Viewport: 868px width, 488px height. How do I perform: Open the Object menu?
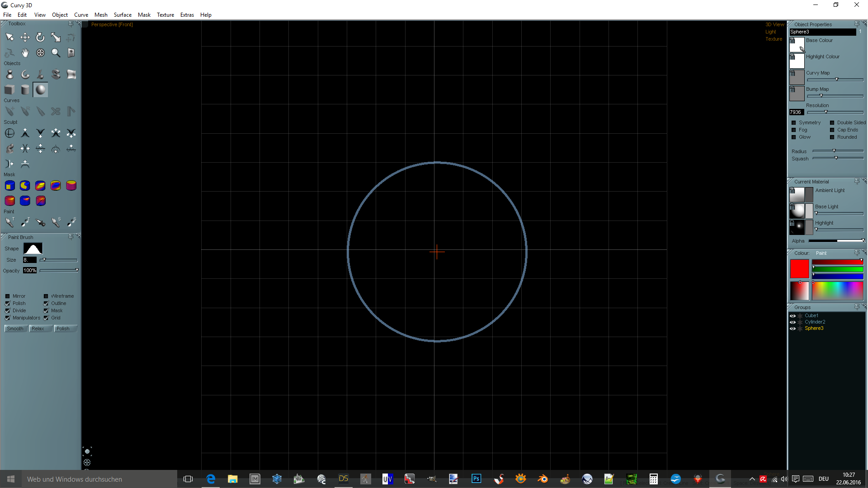pos(60,15)
